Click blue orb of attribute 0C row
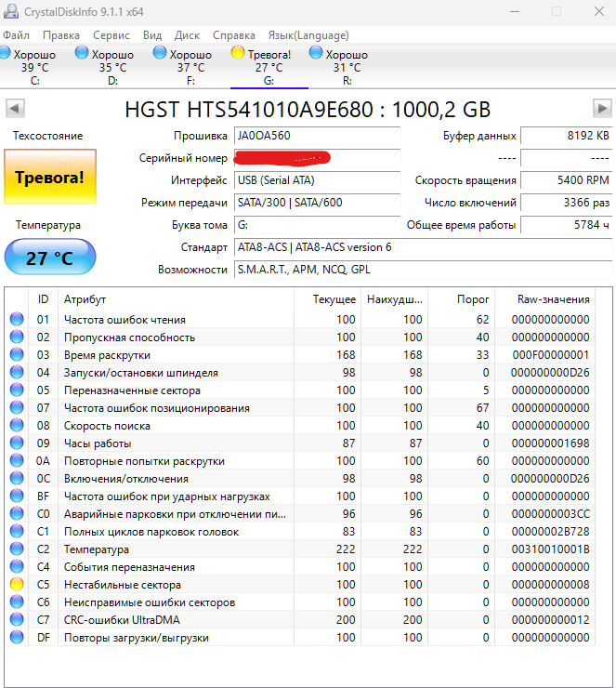This screenshot has width=616, height=688. (x=17, y=478)
